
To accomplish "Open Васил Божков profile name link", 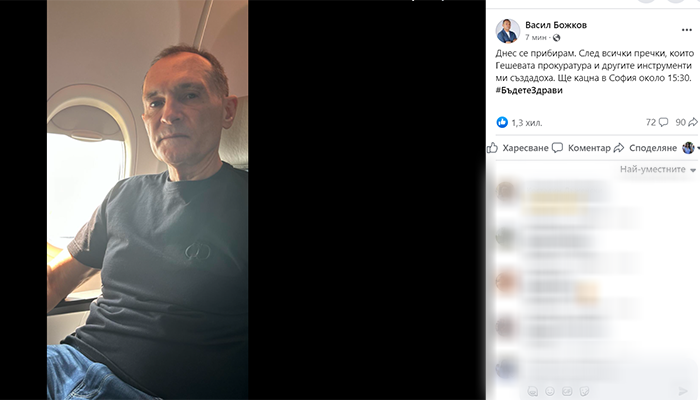I will [556, 25].
